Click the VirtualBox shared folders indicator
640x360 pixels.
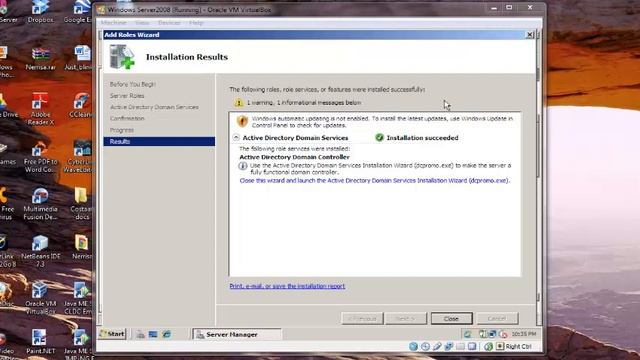[460, 347]
